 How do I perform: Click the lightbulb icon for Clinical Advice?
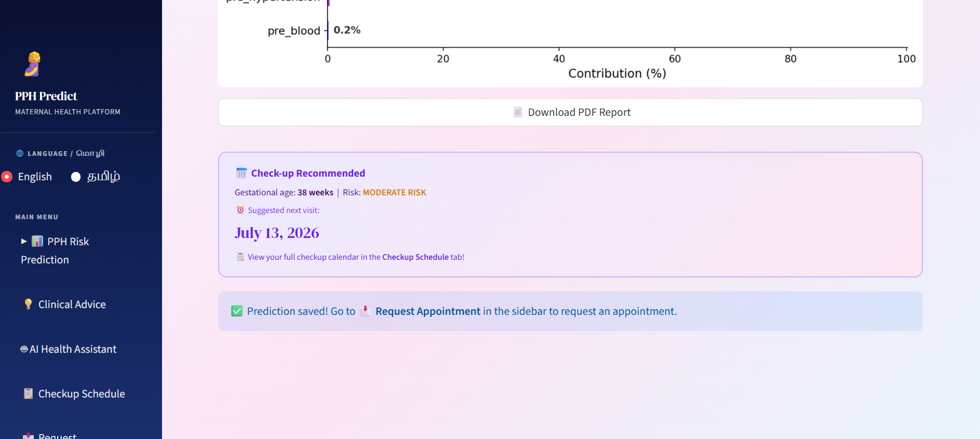point(29,304)
